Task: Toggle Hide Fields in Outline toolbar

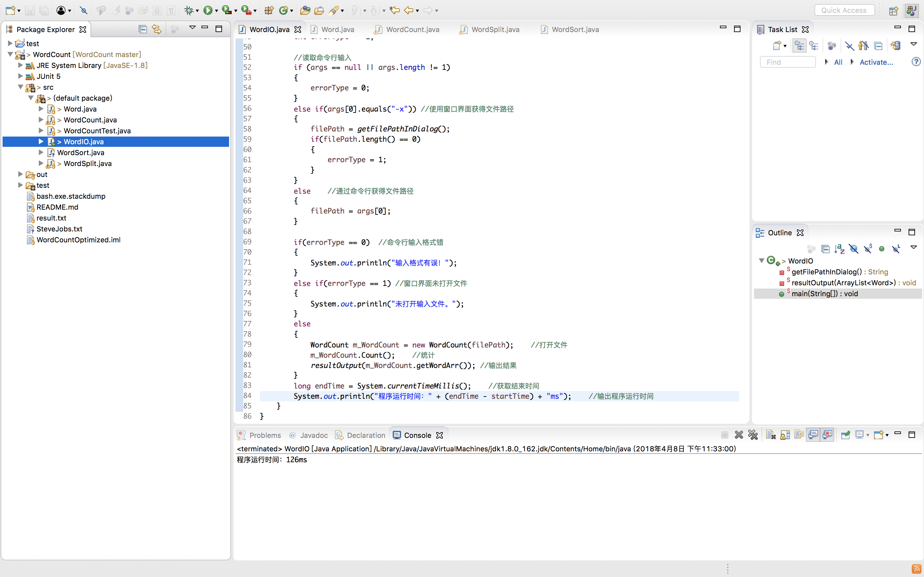Action: tap(854, 249)
